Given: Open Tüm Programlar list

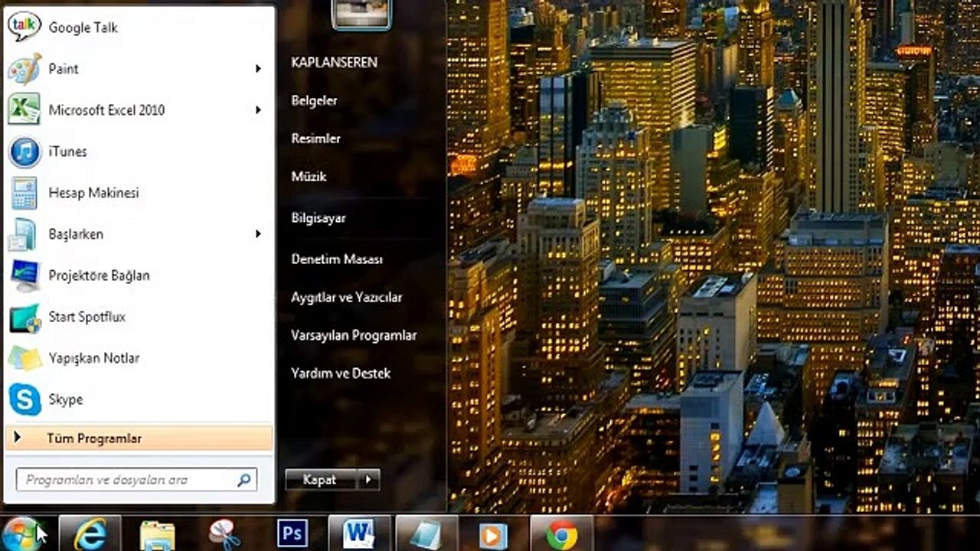Looking at the screenshot, I should point(139,439).
